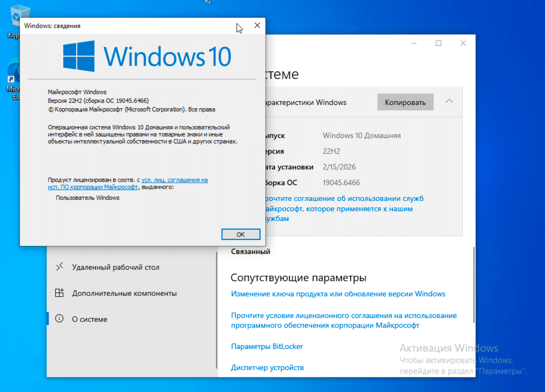The image size is (545, 392).
Task: Select Дополнительные компоненты in the sidebar
Action: click(124, 293)
